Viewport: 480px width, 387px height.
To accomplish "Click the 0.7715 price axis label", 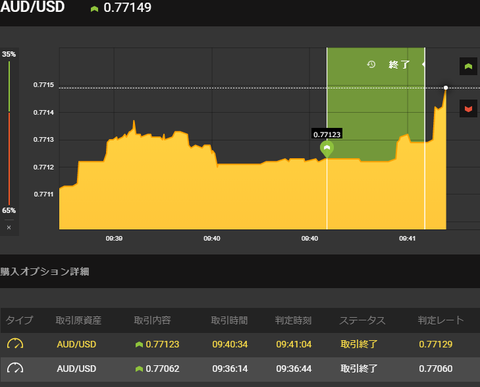I will tap(43, 85).
